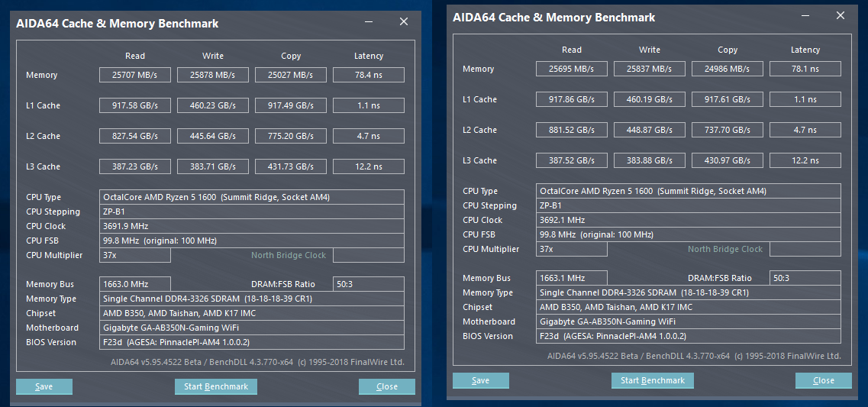Click Memory Bus value 1663.1 MHz
The height and width of the screenshot is (407, 868).
[x=572, y=278]
